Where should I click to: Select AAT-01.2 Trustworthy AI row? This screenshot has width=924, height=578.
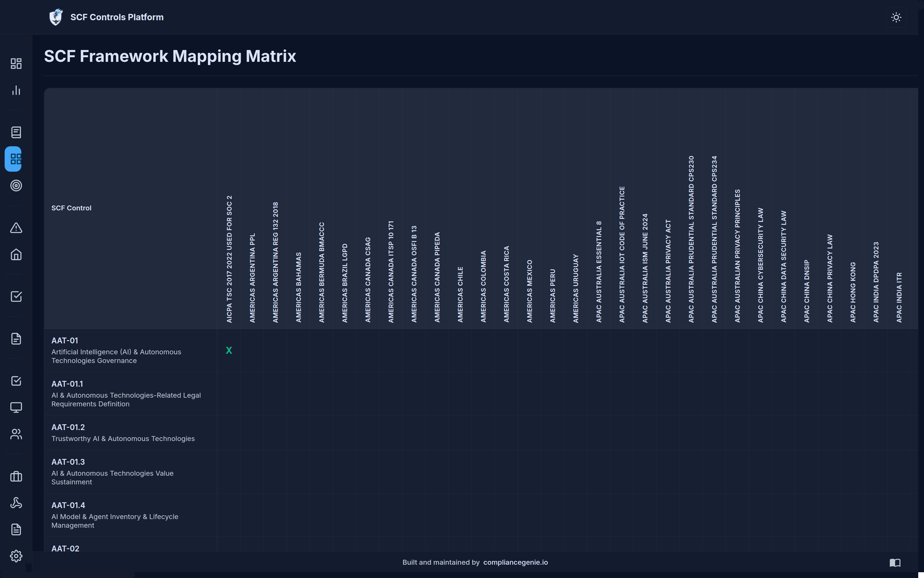pyautogui.click(x=131, y=433)
